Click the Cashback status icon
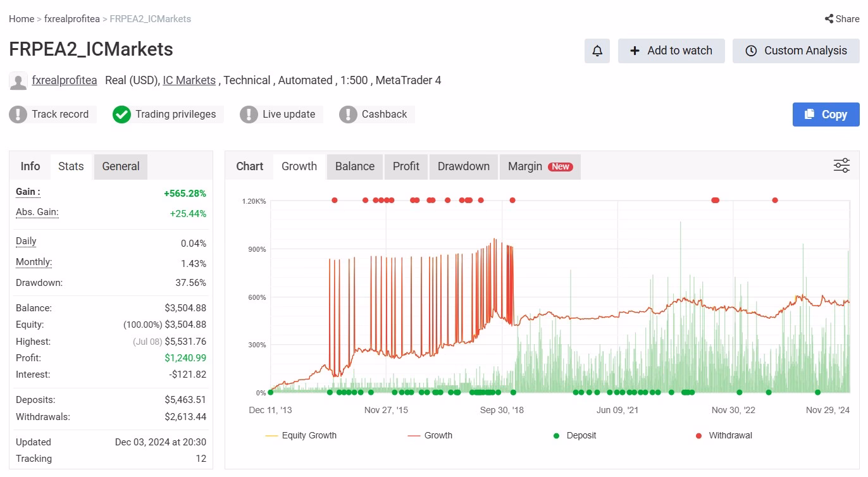The image size is (868, 477). (348, 115)
